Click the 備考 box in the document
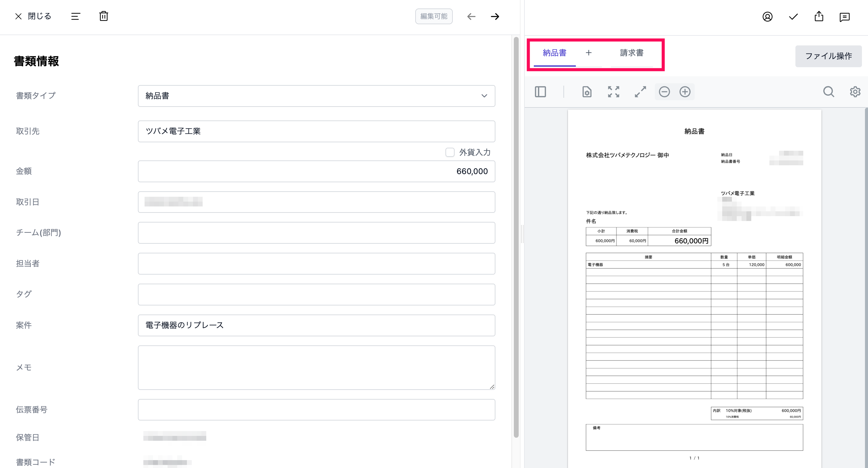Viewport: 868px width, 468px height. click(x=694, y=437)
